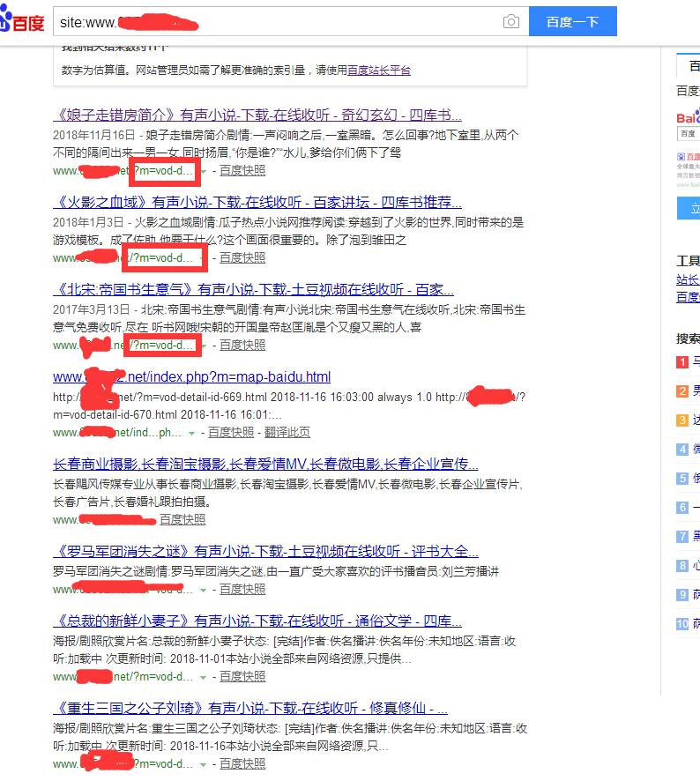Open 百度快照 for the 长春商业摄影 result

pos(182,520)
